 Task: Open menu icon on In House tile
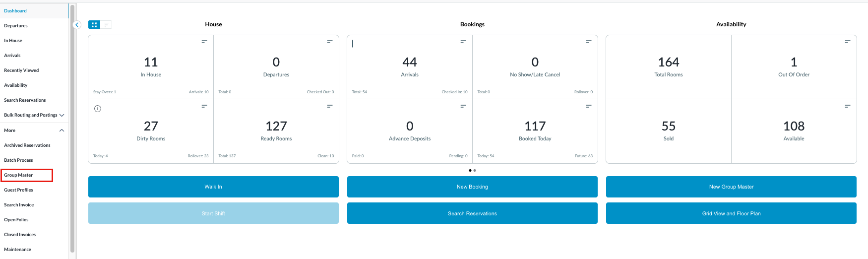[x=204, y=42]
